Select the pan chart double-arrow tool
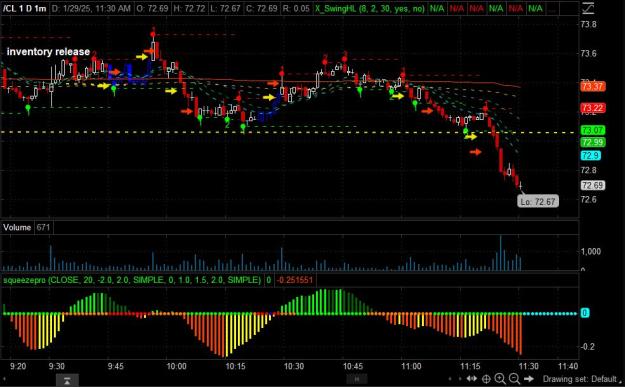This screenshot has height=387, width=625. coord(472,379)
